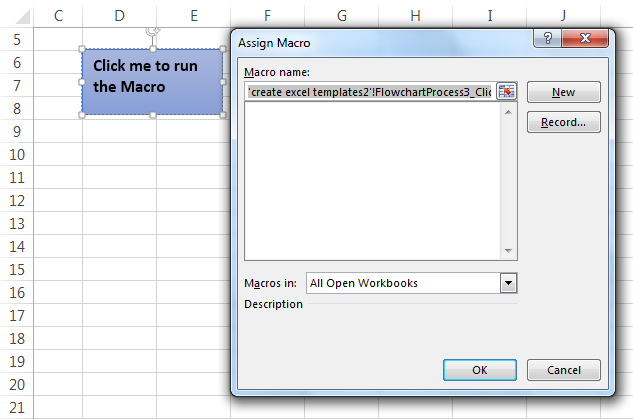Image resolution: width=633 pixels, height=419 pixels.
Task: Click the collapse dialog range selector icon
Action: click(x=506, y=91)
